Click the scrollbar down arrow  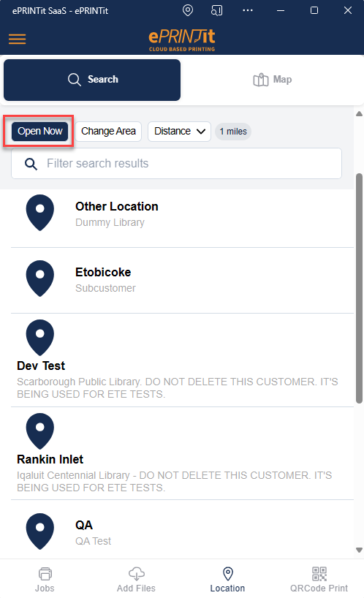click(359, 550)
